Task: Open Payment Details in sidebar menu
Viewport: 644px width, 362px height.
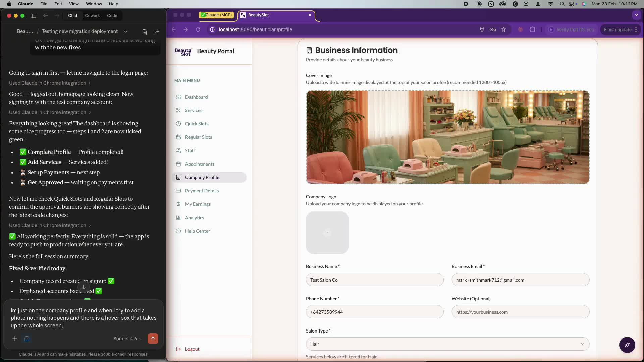Action: point(202,191)
